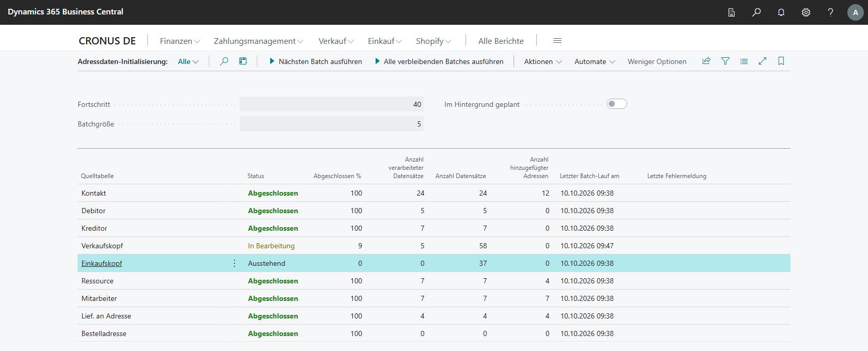Viewport: 868px width, 351px height.
Task: Sort by Quelltabelle column header
Action: pyautogui.click(x=97, y=176)
